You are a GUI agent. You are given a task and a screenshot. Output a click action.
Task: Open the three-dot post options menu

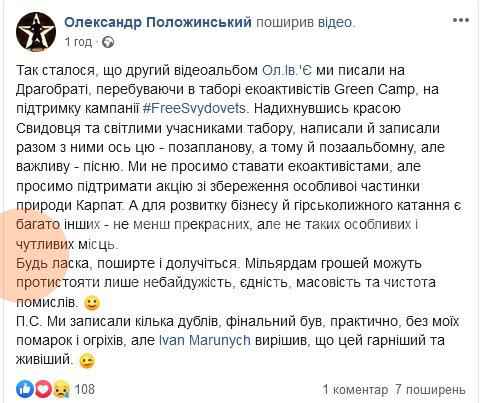click(x=461, y=20)
